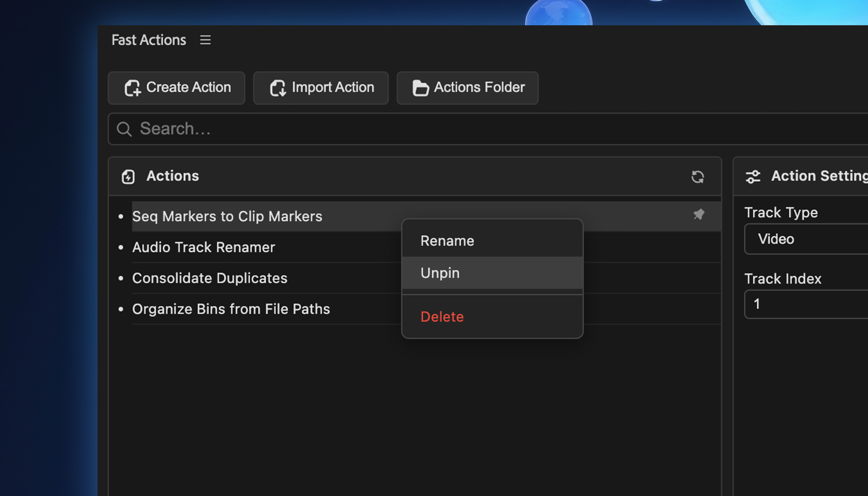
Task: Click the Create Action button
Action: [177, 88]
